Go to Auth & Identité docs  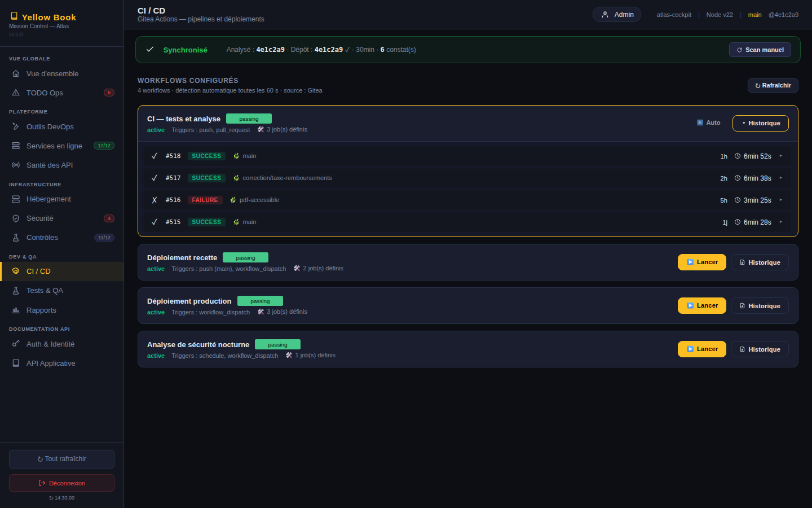[x=61, y=344]
